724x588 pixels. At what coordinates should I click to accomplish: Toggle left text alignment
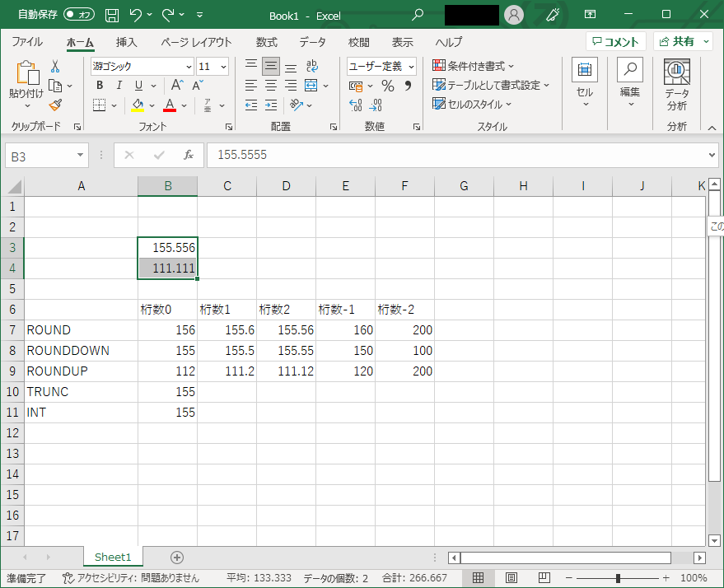coord(251,86)
